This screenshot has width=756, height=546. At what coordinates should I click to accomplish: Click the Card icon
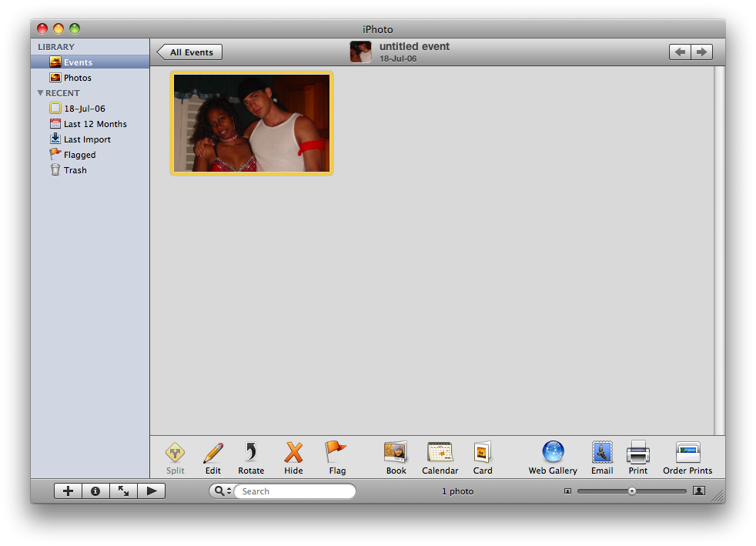coord(483,453)
